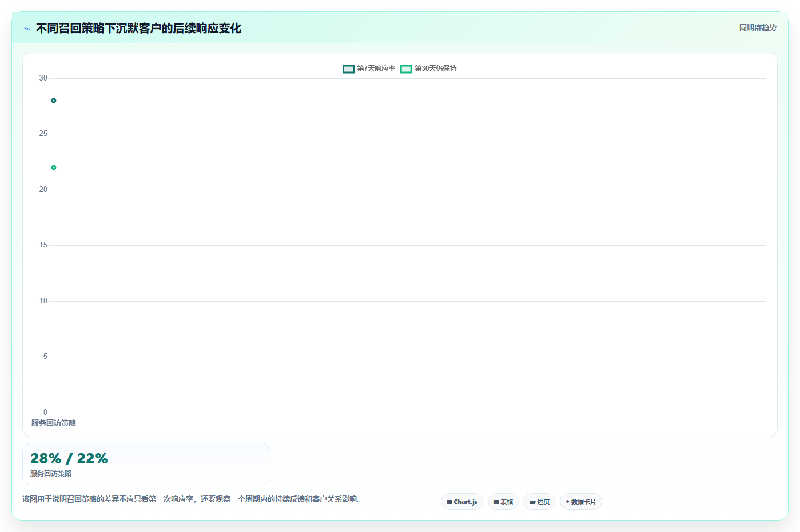Screen dimensions: 800x532
Task: Click the description text below the card
Action: click(x=192, y=499)
